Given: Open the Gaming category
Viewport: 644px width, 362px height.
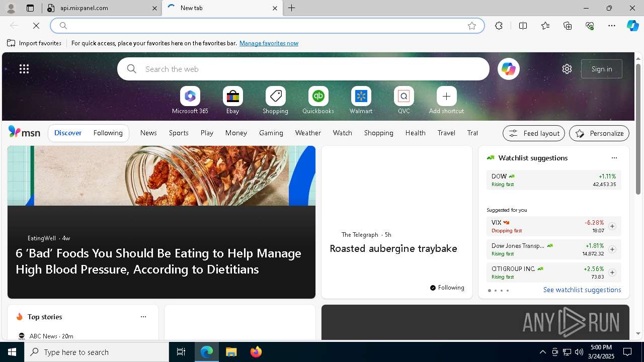Looking at the screenshot, I should pyautogui.click(x=271, y=133).
